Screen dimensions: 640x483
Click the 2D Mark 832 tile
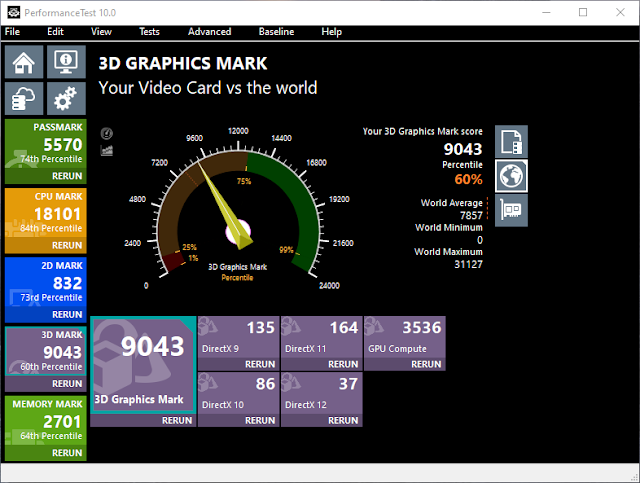click(x=46, y=283)
